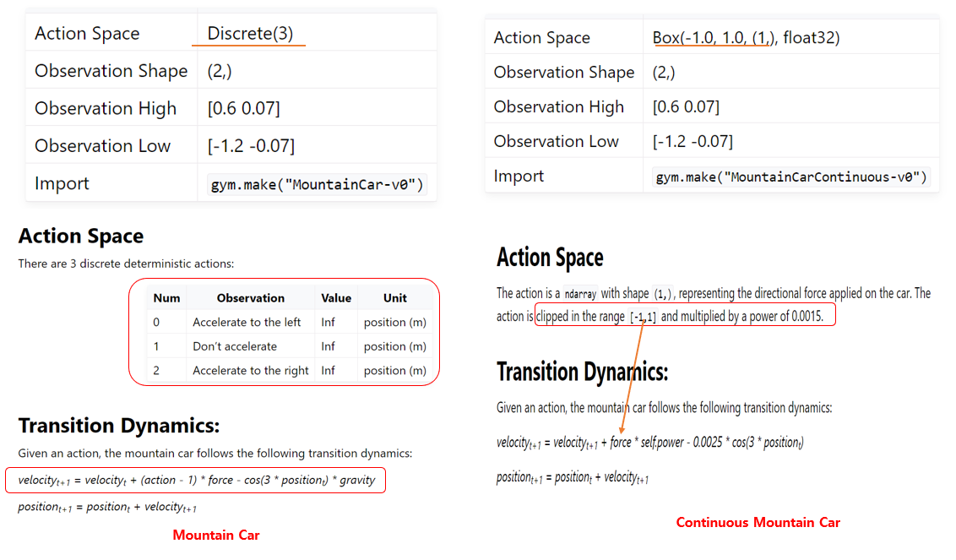This screenshot has width=956, height=560.
Task: Click 'Observation High' label in MountainCarContinuous-v0 table
Action: coord(558,106)
